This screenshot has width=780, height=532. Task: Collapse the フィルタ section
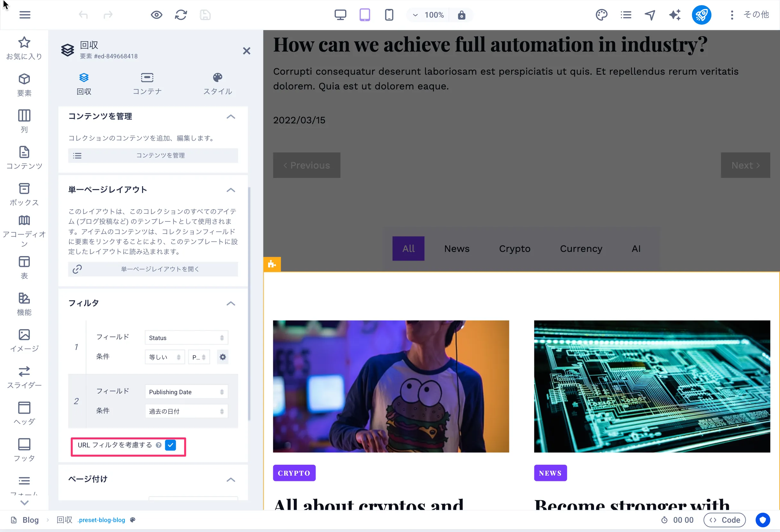[x=231, y=303]
